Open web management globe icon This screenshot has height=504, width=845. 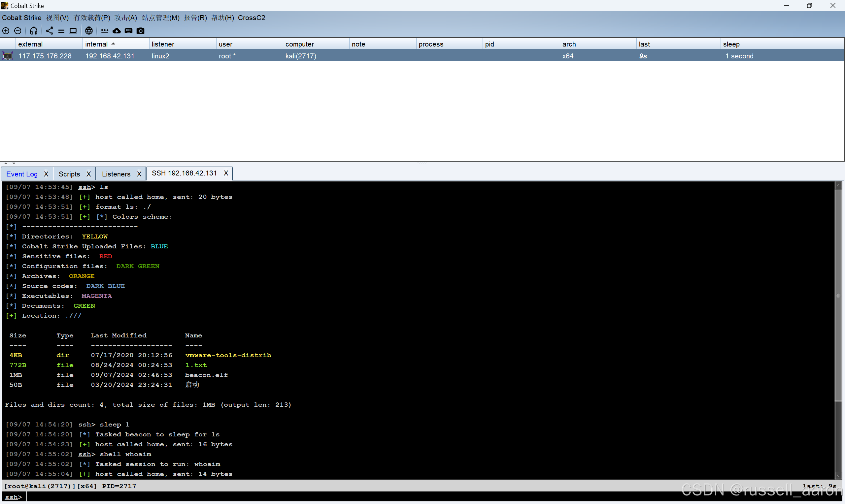[x=89, y=31]
